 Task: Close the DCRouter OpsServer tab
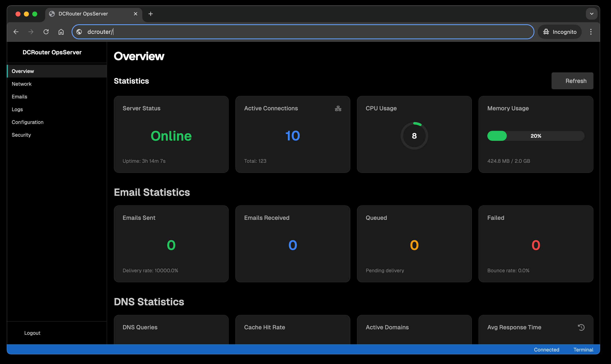coord(135,14)
